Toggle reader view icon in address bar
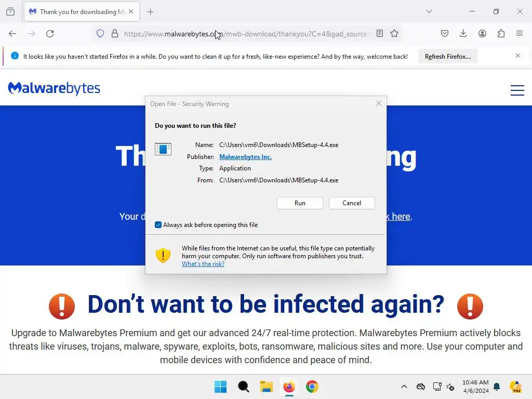 (380, 34)
